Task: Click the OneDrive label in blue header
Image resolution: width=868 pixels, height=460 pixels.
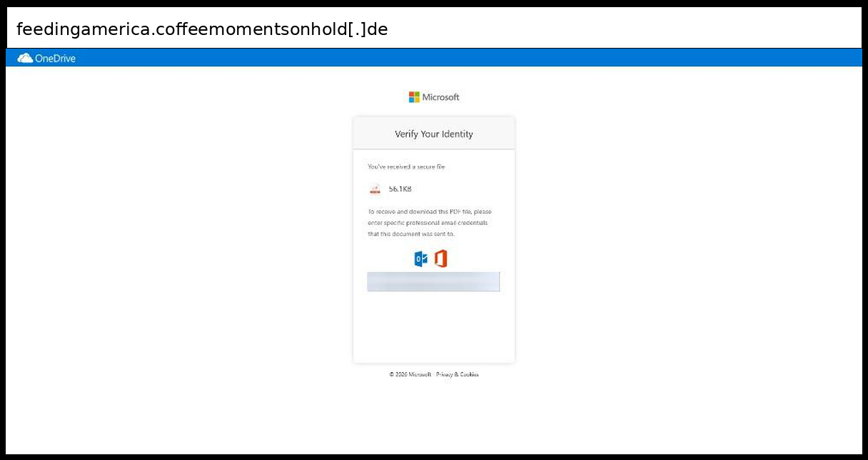Action: (x=55, y=59)
